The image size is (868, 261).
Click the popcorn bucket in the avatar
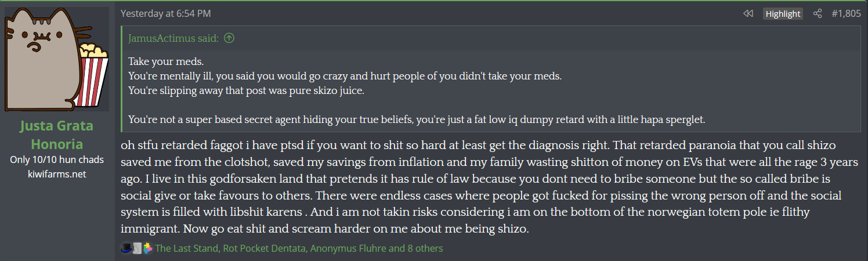pyautogui.click(x=93, y=72)
